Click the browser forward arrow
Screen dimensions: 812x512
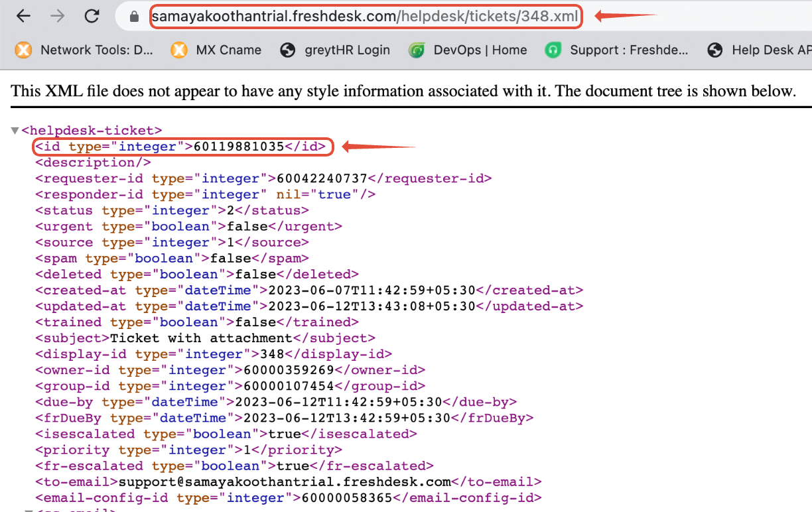pyautogui.click(x=58, y=16)
